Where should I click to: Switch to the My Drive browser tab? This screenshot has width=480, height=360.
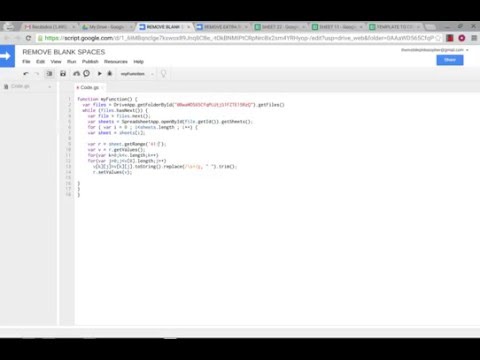click(x=107, y=27)
